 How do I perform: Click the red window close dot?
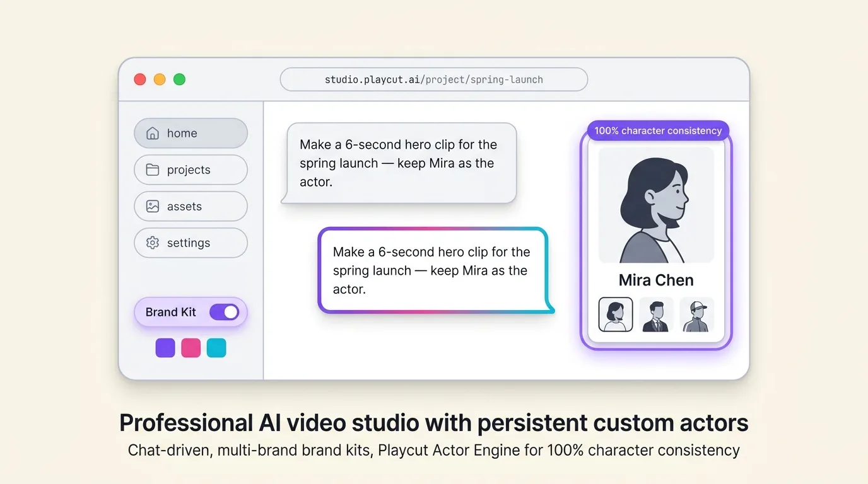140,79
